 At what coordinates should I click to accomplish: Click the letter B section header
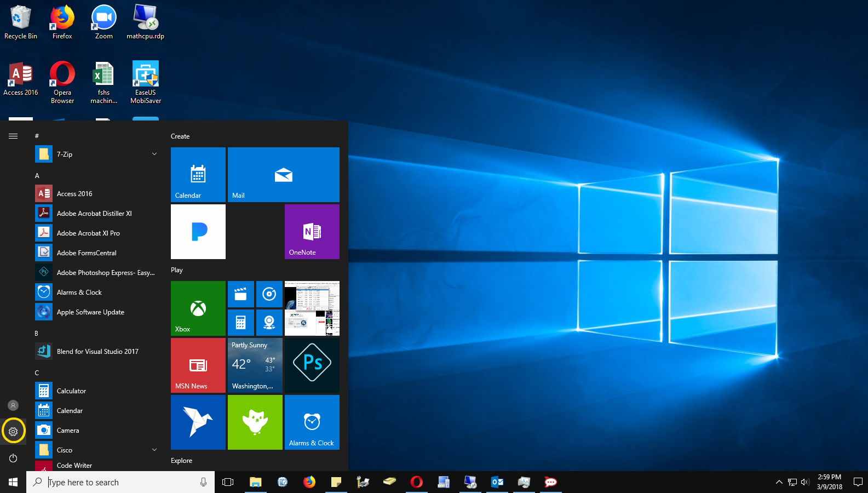37,334
